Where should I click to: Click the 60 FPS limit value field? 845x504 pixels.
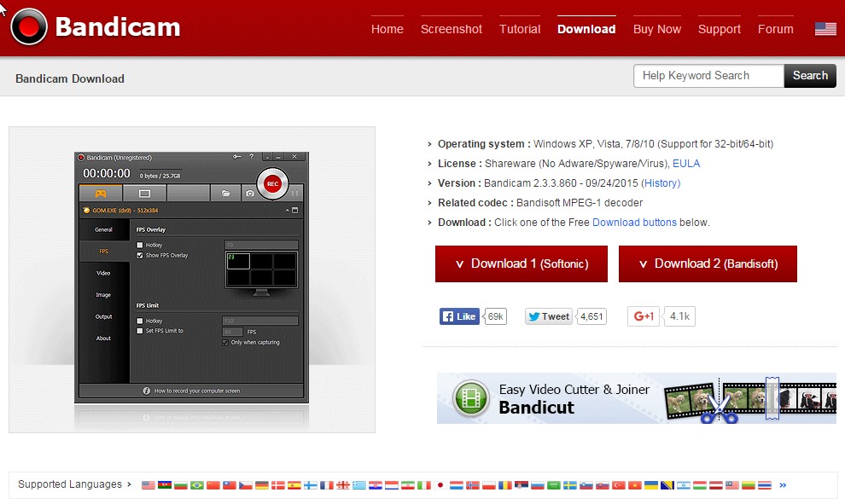tap(232, 332)
